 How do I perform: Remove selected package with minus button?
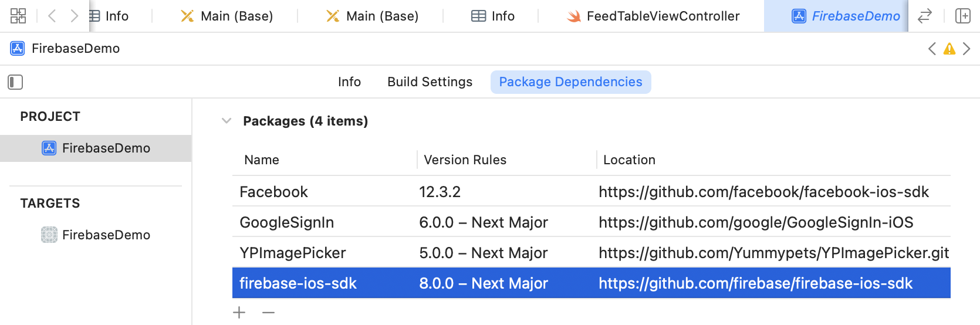point(268,313)
